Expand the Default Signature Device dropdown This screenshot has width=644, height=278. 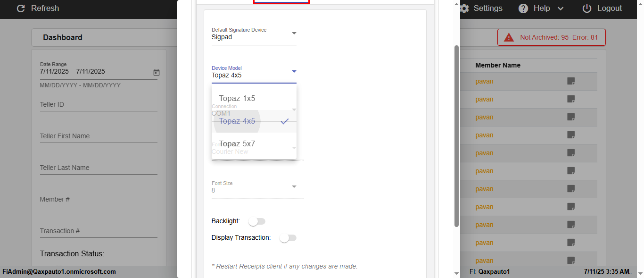click(294, 34)
